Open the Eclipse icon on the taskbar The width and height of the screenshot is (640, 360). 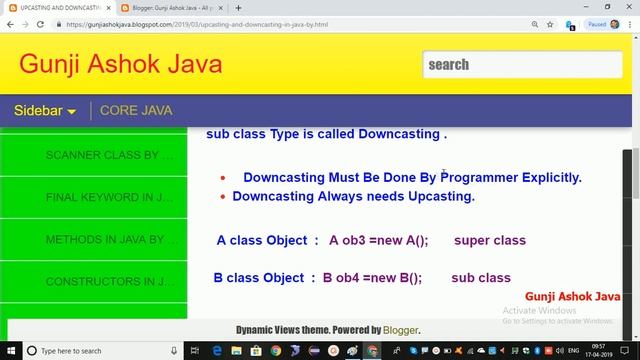(314, 351)
